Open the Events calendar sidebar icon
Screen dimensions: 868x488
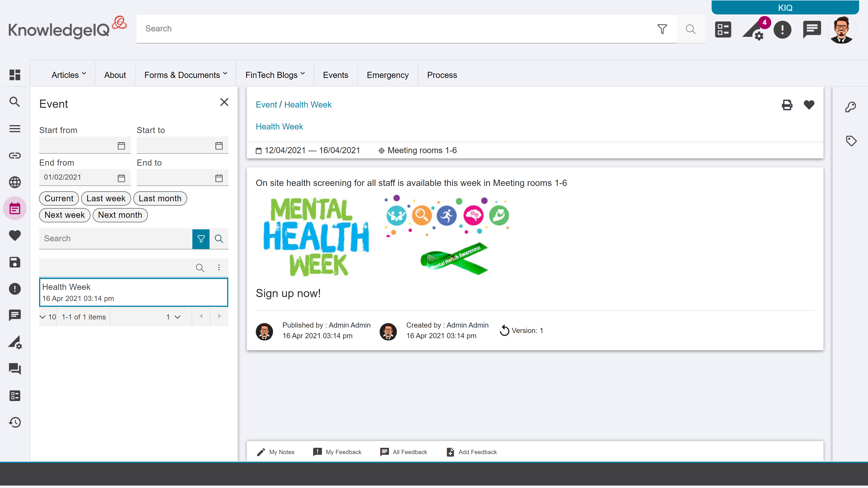pyautogui.click(x=14, y=209)
